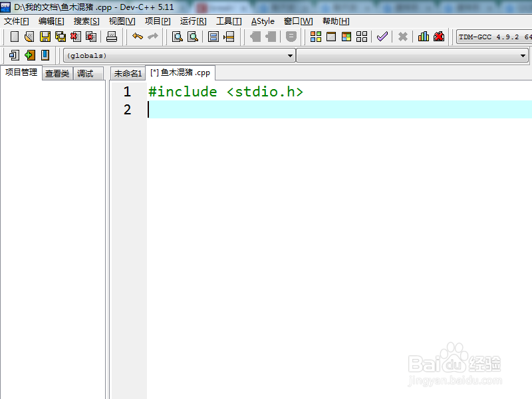Open the 工具[T] menu

click(229, 21)
